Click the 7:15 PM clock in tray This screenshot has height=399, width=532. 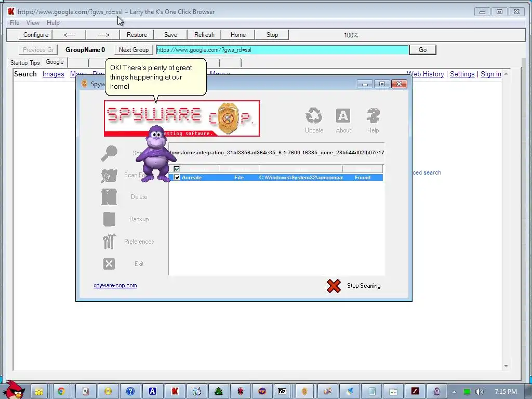coord(506,392)
